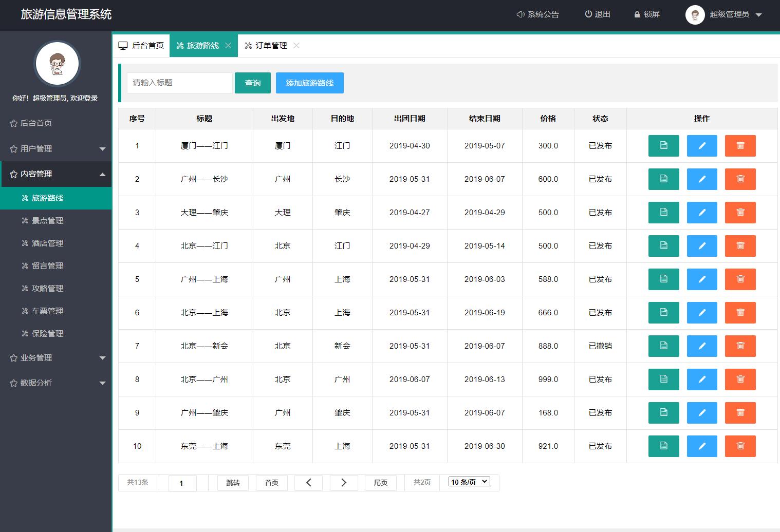Screen dimensions: 780x532
Task: Click the edit pencil for 东莞——上海 route
Action: (701, 446)
